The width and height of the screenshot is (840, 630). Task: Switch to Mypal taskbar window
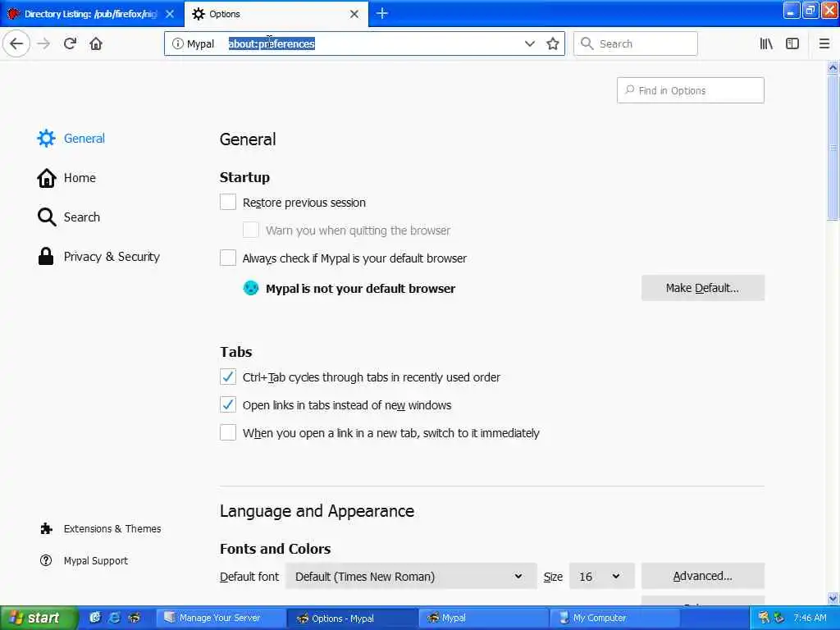coord(483,618)
